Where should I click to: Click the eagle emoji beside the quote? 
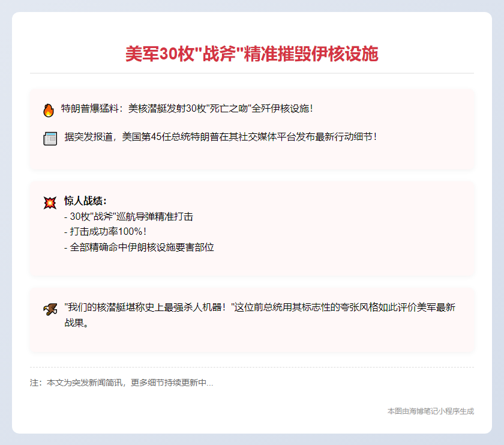tap(50, 309)
